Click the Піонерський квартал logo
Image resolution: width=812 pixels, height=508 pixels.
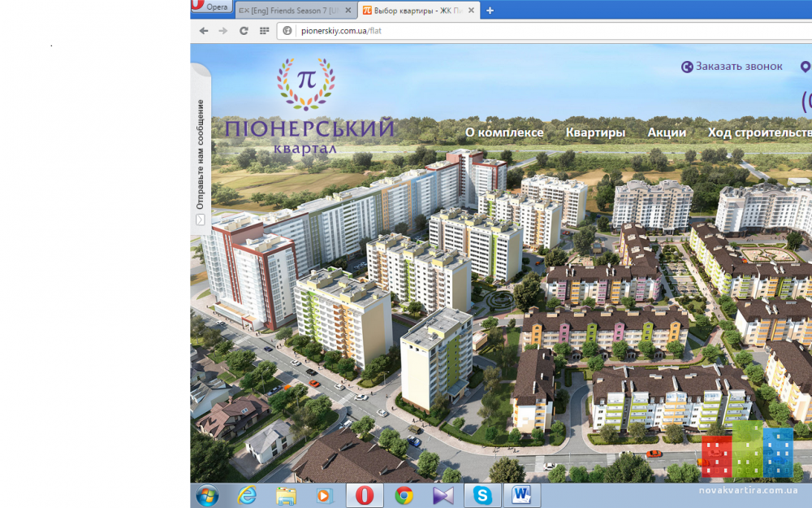point(309,106)
